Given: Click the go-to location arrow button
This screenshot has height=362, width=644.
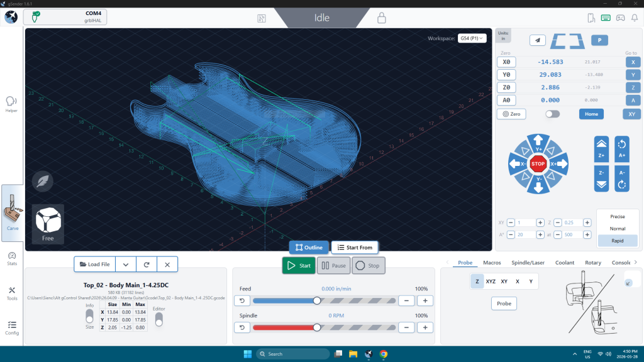Looking at the screenshot, I should tap(538, 40).
